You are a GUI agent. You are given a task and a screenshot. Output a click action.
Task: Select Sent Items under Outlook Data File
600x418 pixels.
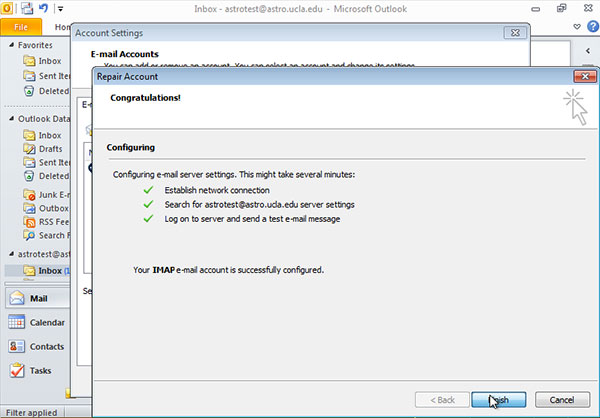[47, 162]
